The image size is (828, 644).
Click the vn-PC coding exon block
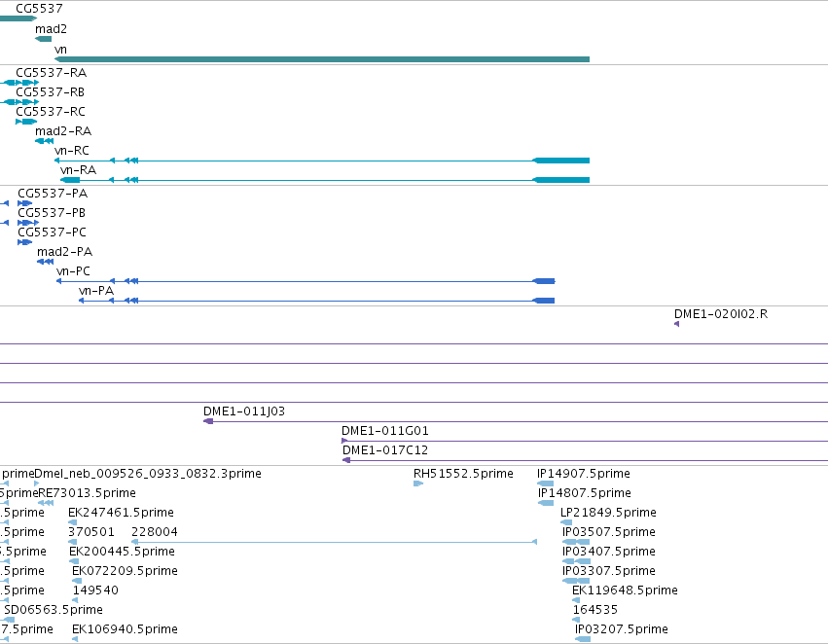pos(543,281)
